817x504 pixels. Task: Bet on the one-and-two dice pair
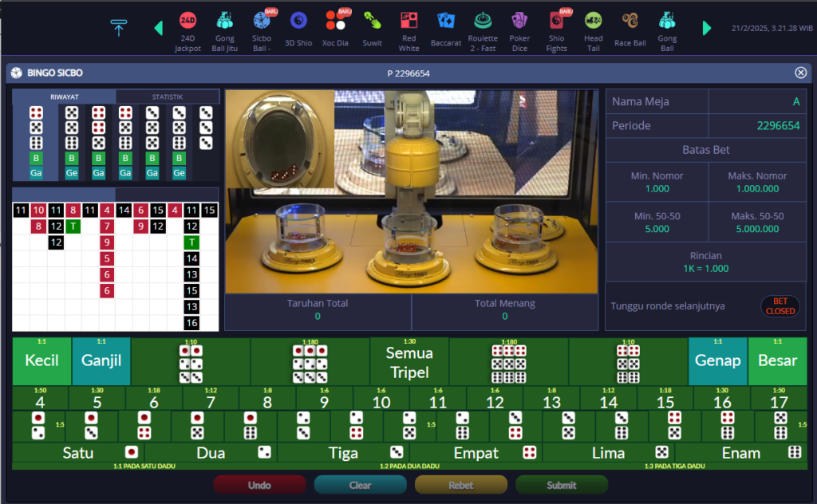pyautogui.click(x=38, y=425)
